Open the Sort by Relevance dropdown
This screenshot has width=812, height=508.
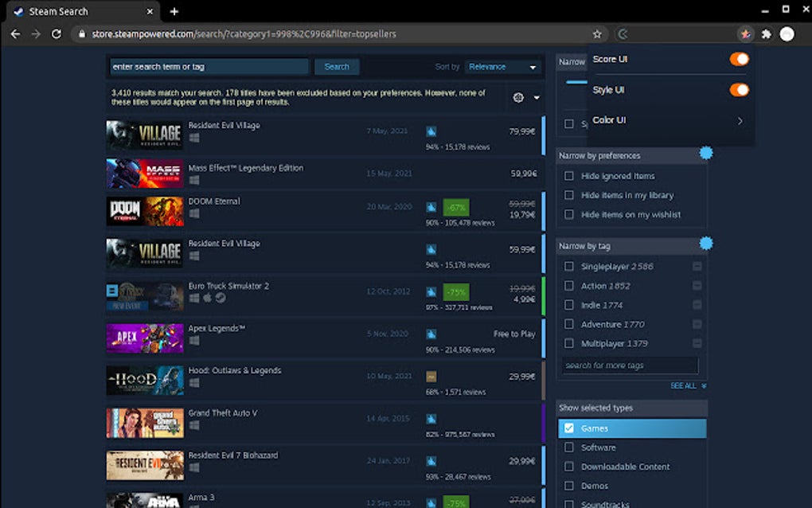coord(502,67)
